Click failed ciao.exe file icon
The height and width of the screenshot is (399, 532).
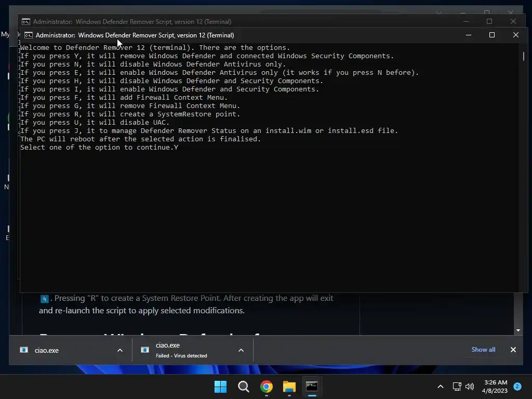point(145,350)
